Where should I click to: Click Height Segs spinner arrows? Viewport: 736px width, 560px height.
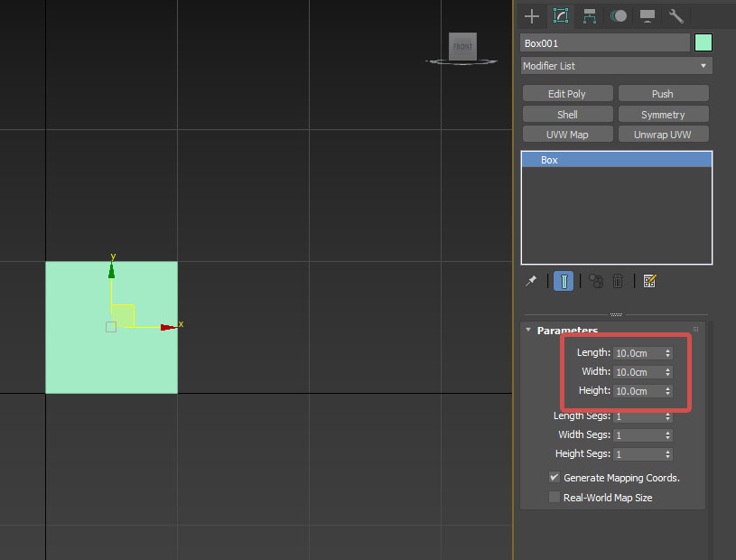667,454
